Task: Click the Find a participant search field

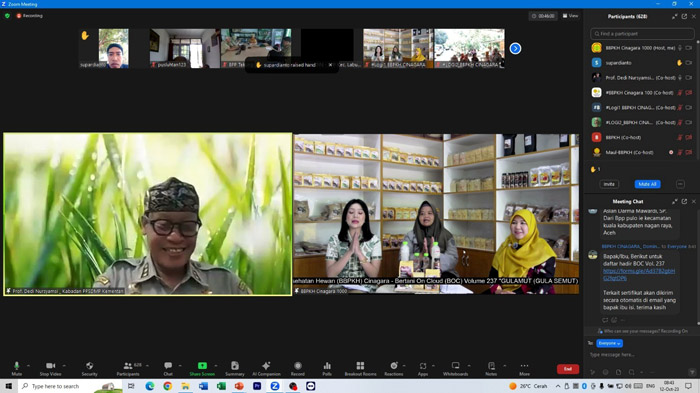Action: pyautogui.click(x=642, y=33)
